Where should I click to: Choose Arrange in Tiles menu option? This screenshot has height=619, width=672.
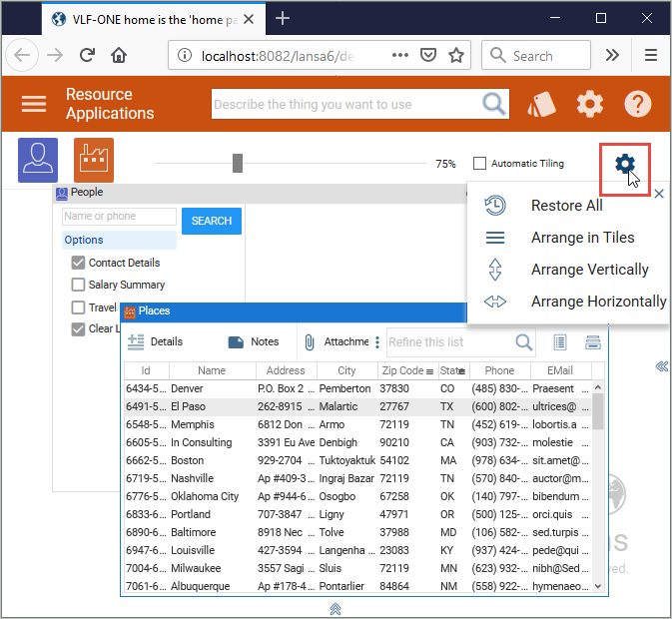point(582,238)
